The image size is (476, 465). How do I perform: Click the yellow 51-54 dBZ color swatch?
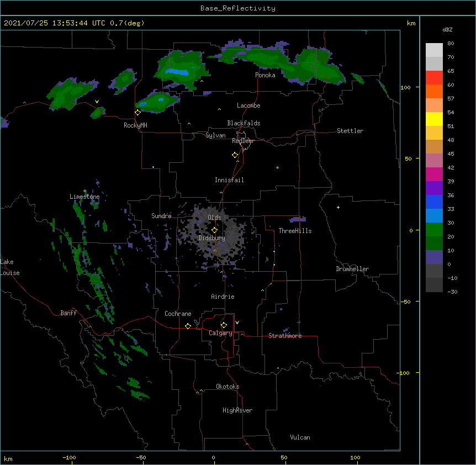click(x=434, y=119)
